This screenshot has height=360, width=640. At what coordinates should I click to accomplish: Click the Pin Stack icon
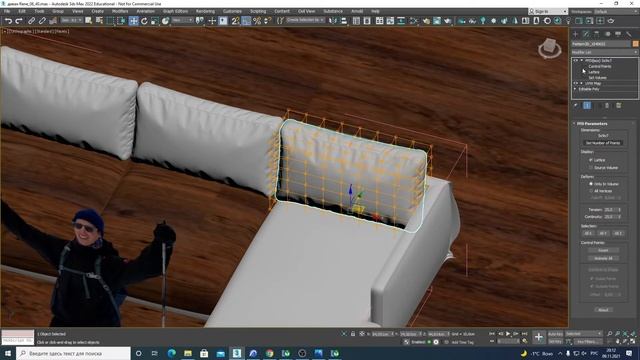pyautogui.click(x=576, y=105)
